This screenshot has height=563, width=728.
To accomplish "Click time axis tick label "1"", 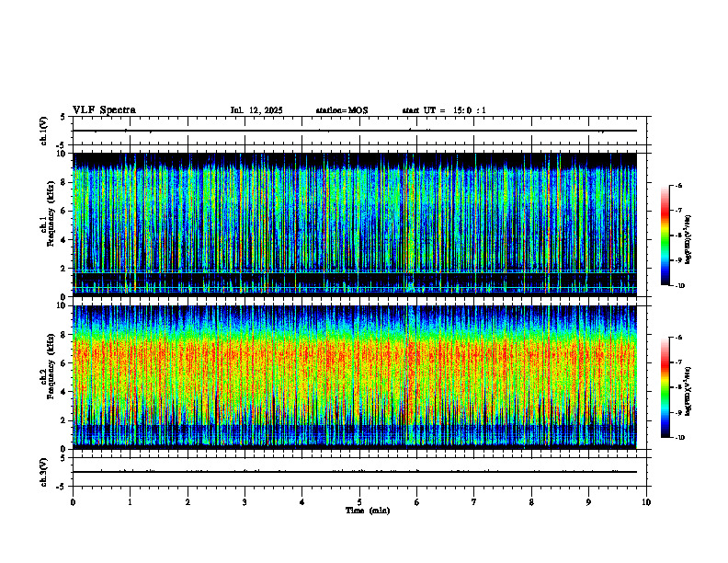I will click(x=130, y=502).
